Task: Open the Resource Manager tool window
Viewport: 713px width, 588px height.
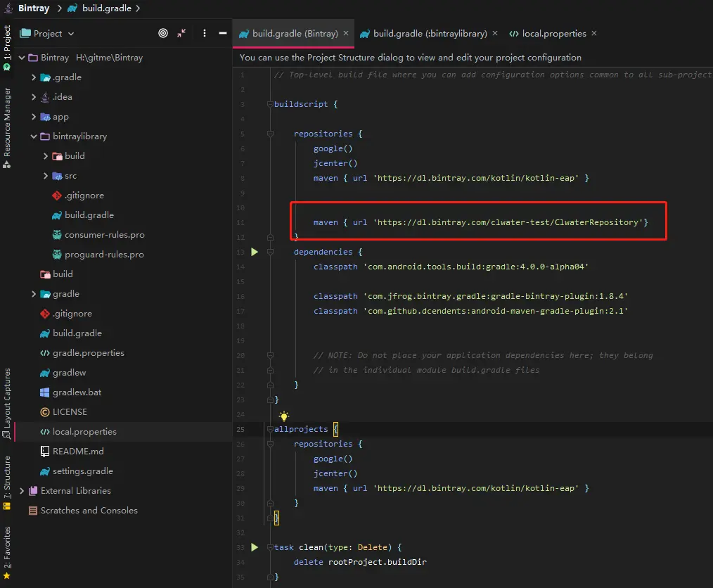Action: pos(7,128)
